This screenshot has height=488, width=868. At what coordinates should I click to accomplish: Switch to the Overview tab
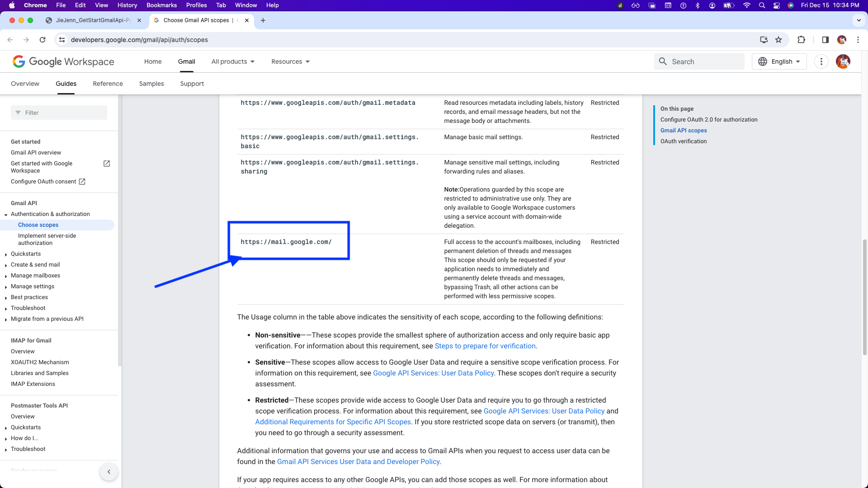coord(25,84)
